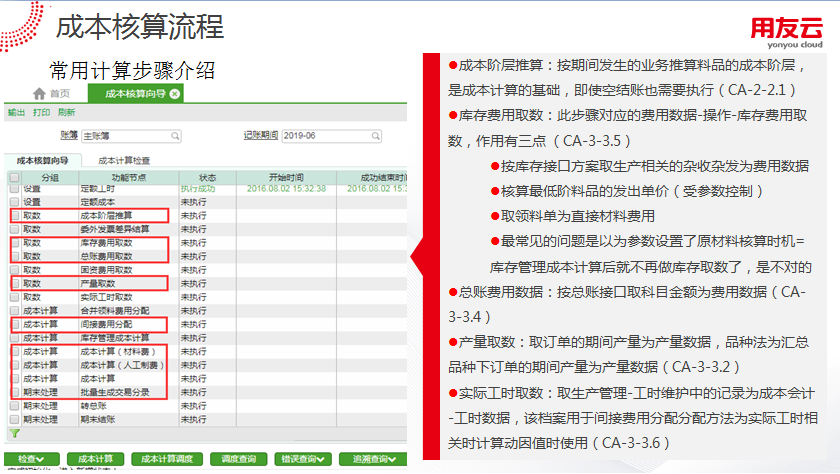Click the 记账期间 input field showing 2019-06
The height and width of the screenshot is (474, 840).
pyautogui.click(x=322, y=135)
